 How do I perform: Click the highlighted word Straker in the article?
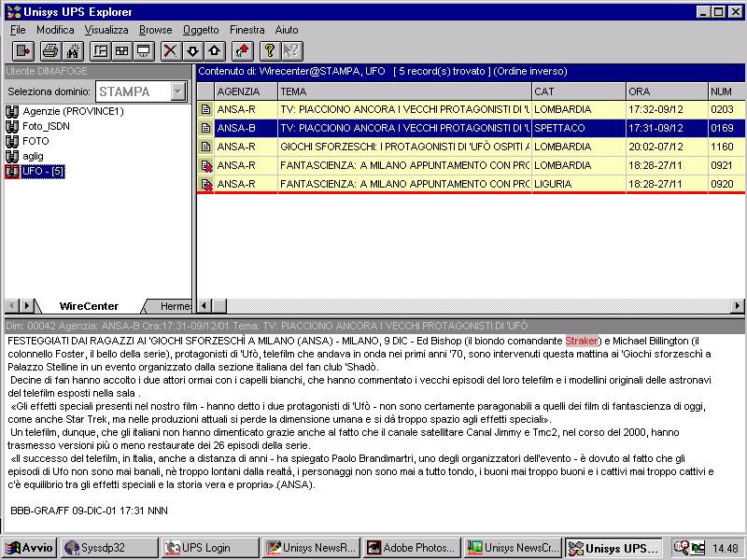[581, 341]
